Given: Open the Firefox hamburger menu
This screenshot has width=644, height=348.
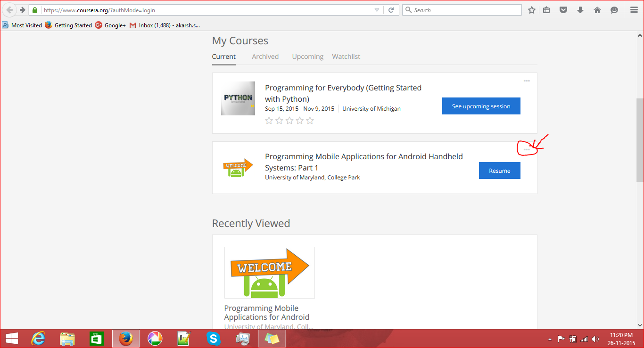Looking at the screenshot, I should [634, 9].
